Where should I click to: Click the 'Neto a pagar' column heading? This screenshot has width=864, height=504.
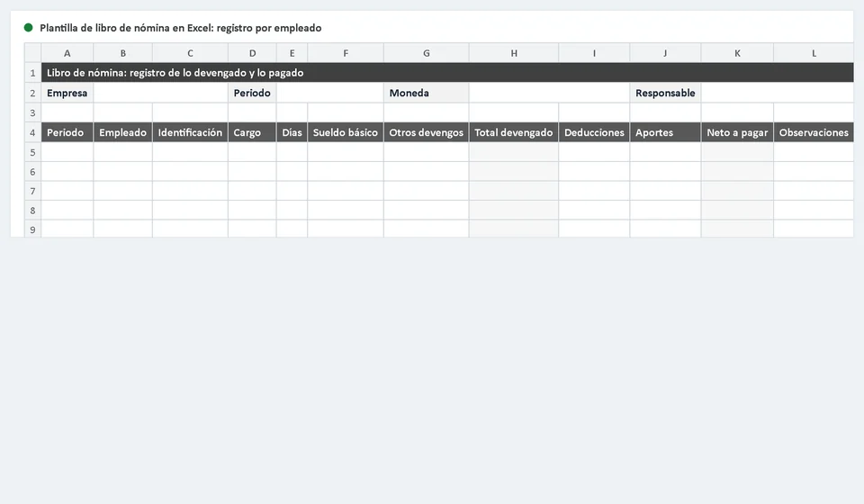point(737,132)
